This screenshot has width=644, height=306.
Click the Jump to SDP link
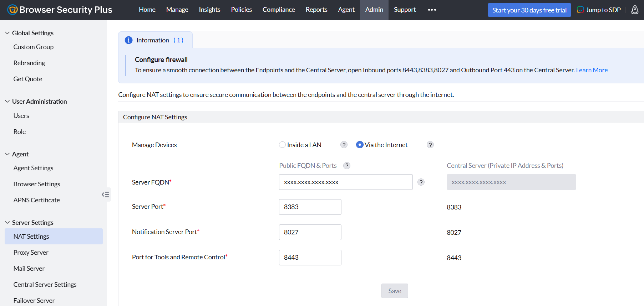coord(603,10)
